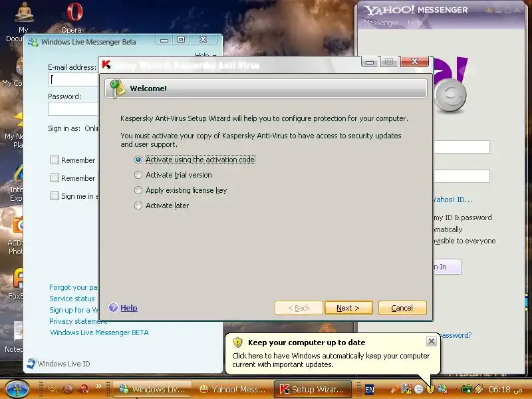Click the Kaspersky logo in wizard title bar
Viewport: 532px width, 399px height.
(106, 64)
